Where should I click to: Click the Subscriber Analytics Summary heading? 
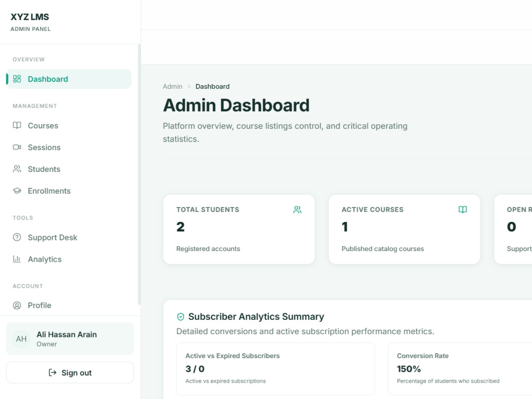click(x=256, y=317)
